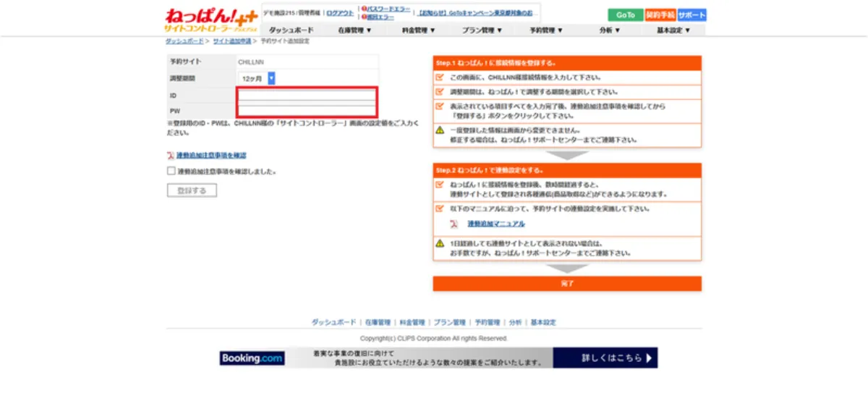
Task: Click the footer 分析 link
Action: (x=515, y=322)
